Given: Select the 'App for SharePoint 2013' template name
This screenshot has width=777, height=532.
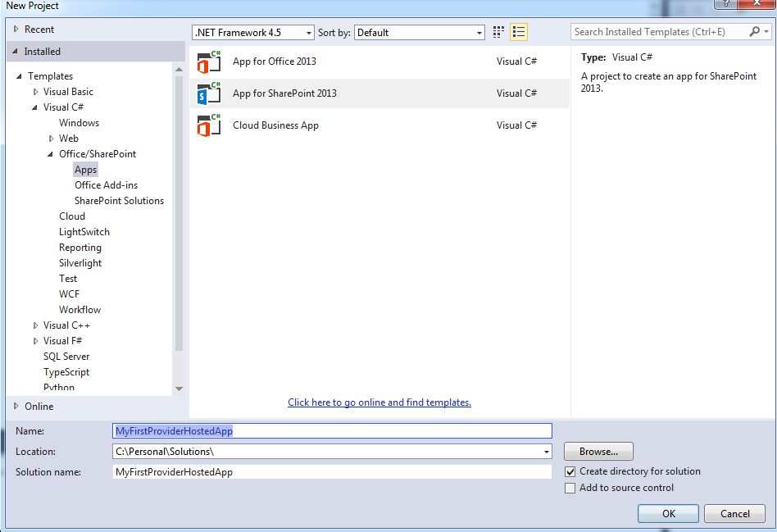Looking at the screenshot, I should pyautogui.click(x=284, y=93).
